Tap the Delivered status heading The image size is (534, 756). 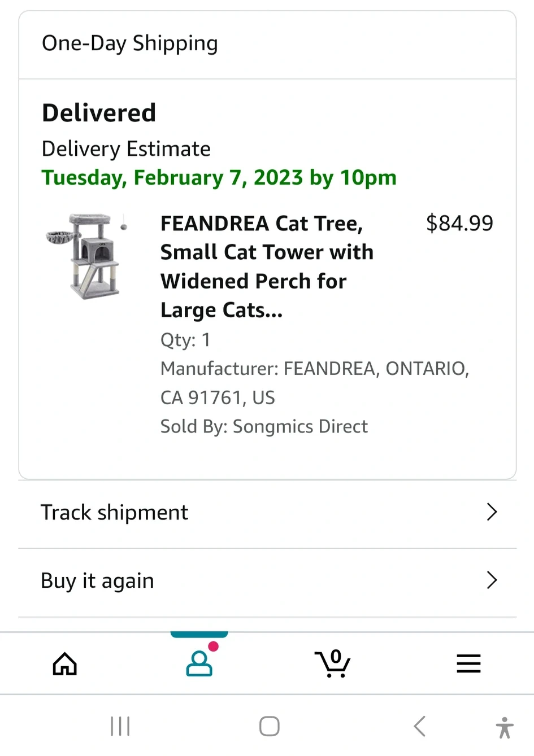[99, 112]
